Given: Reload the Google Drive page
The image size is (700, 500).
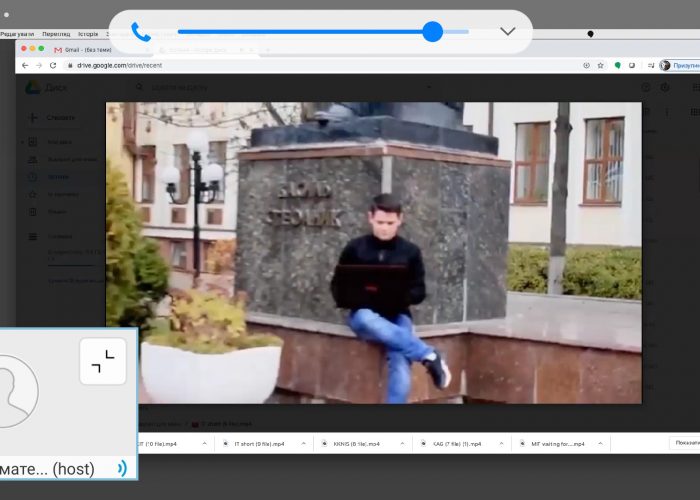Looking at the screenshot, I should point(53,65).
